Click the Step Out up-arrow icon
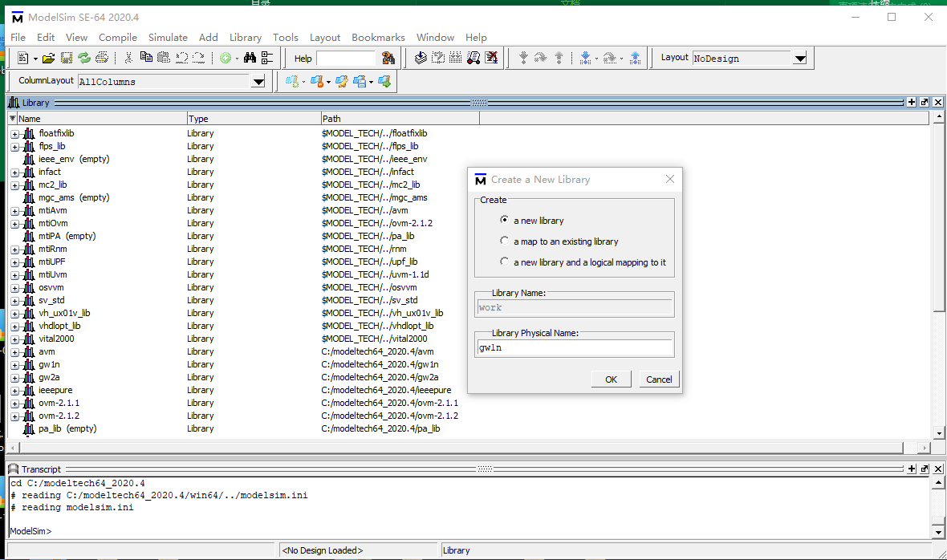 tap(559, 58)
